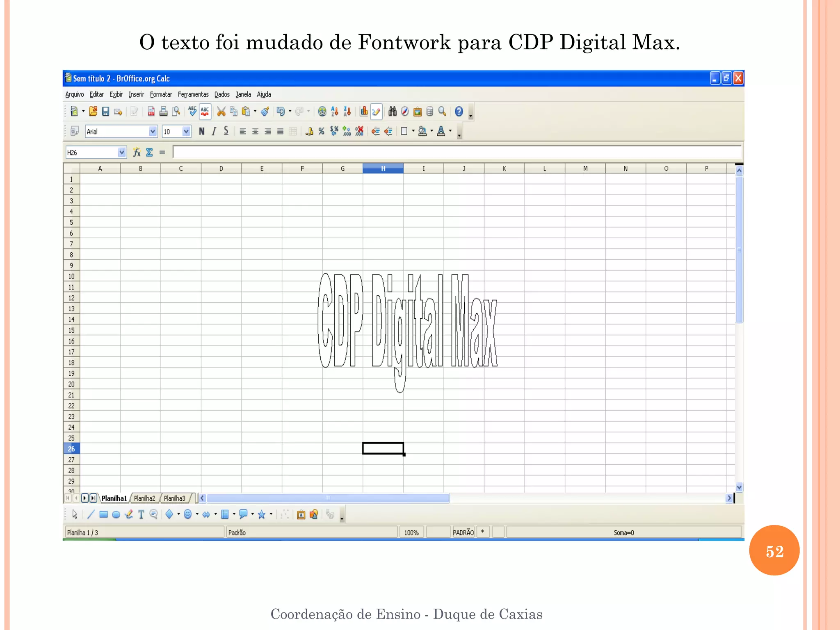Toggle Italic formatting
This screenshot has height=630, width=840.
tap(214, 131)
